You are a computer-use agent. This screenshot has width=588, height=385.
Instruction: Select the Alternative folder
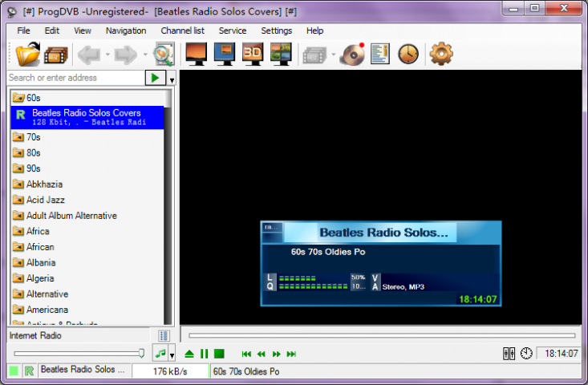[x=87, y=294]
